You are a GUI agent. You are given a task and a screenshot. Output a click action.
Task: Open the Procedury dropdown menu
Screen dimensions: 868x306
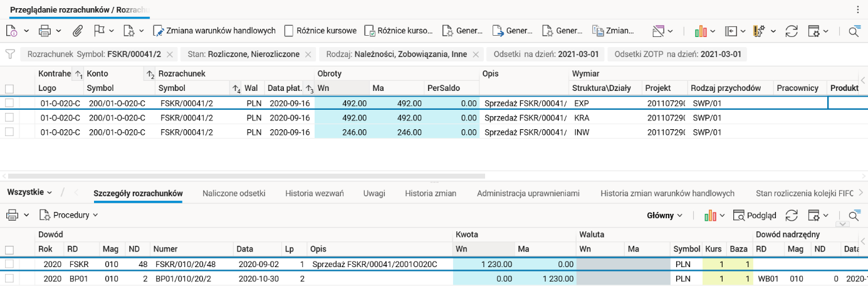coord(69,215)
